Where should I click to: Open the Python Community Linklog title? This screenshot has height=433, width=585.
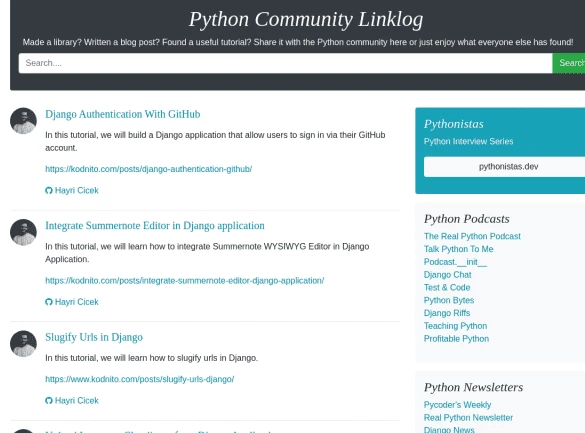pyautogui.click(x=306, y=19)
